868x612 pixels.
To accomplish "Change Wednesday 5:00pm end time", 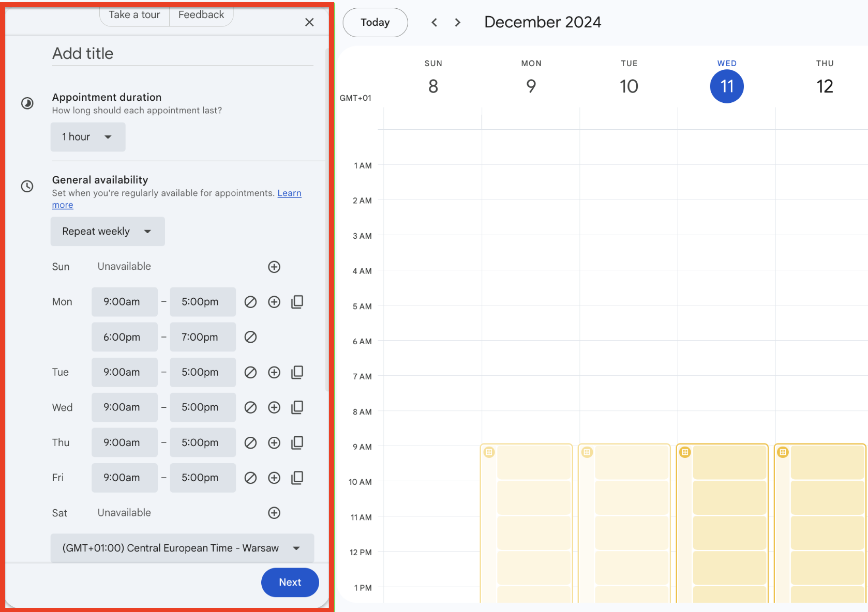I will [203, 407].
